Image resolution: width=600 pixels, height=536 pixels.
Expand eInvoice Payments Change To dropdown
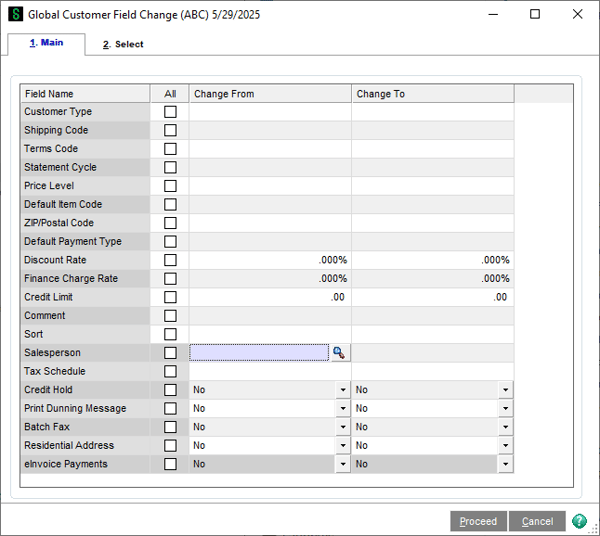(505, 464)
